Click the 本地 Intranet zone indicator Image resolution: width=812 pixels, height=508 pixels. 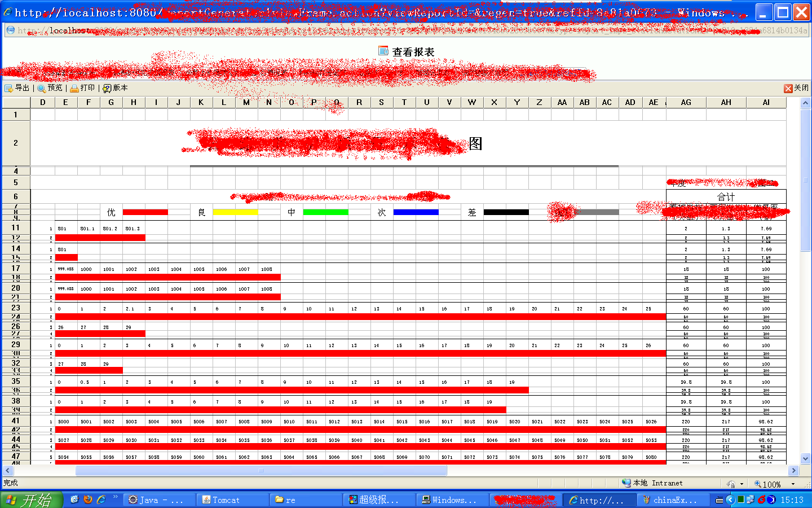(652, 483)
